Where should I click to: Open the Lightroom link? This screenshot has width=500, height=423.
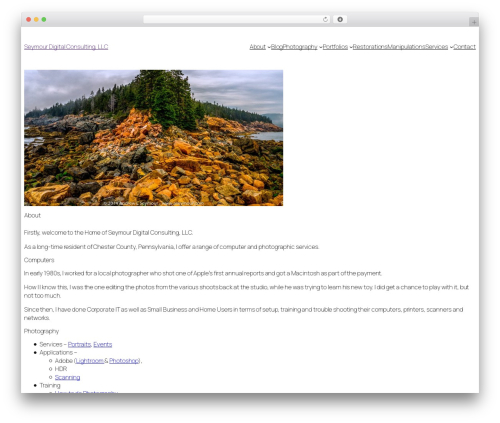(89, 361)
